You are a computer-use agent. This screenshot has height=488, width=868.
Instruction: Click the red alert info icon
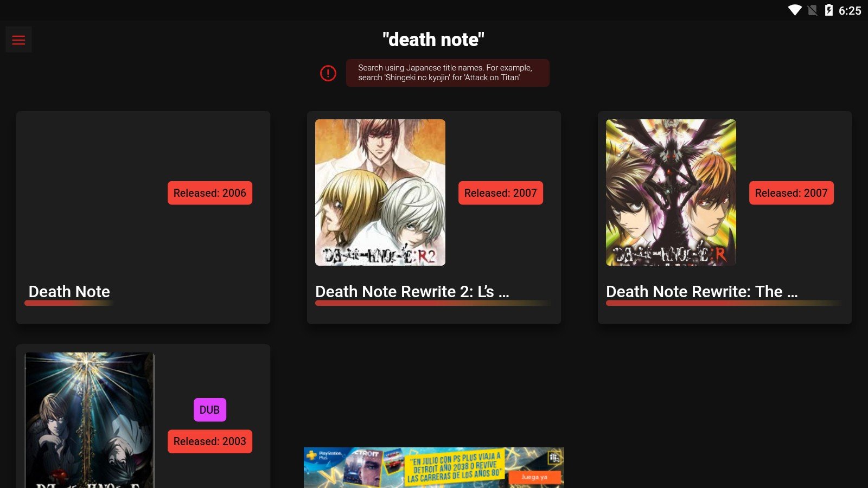(x=328, y=73)
